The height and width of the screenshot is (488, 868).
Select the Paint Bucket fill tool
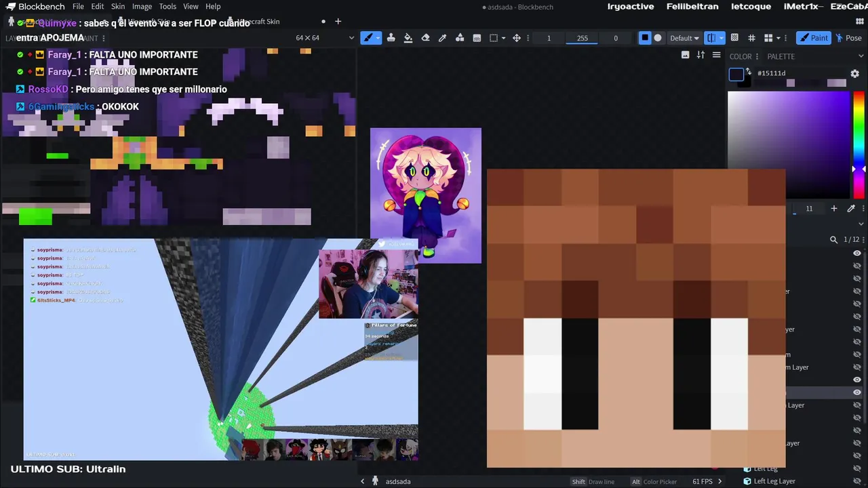coord(408,38)
